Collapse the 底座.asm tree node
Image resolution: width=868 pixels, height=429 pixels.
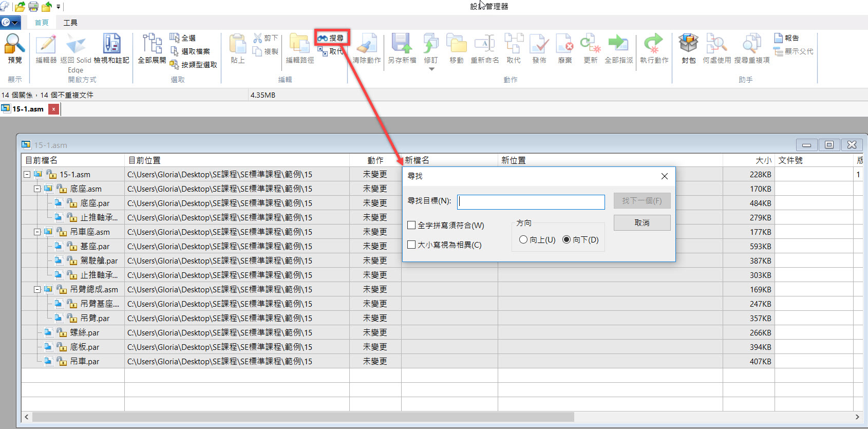(x=37, y=189)
